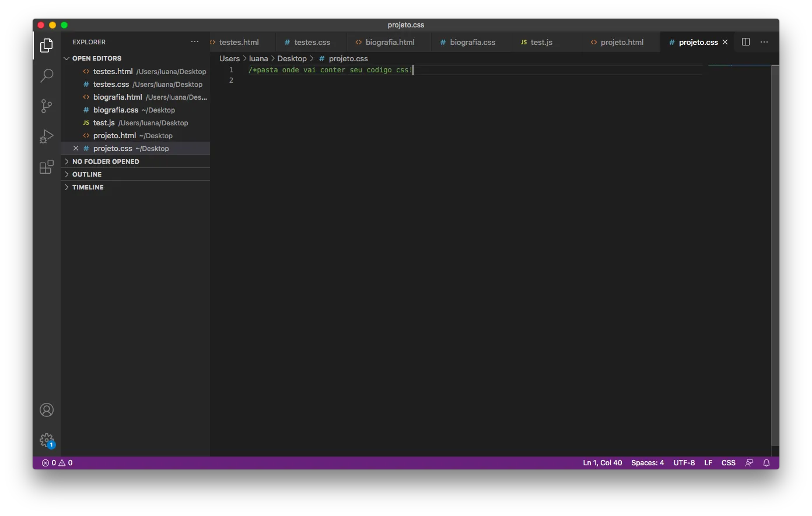Open the notifications bell in status bar
This screenshot has height=516, width=812.
[766, 463]
